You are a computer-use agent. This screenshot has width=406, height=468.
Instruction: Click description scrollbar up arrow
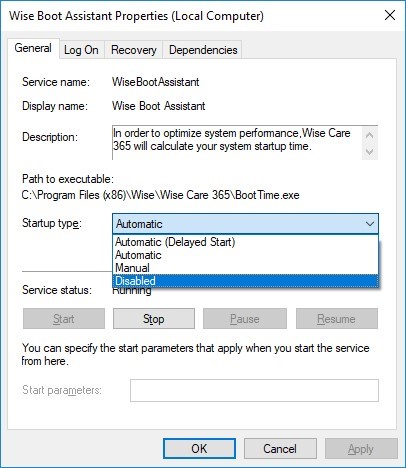coord(369,135)
